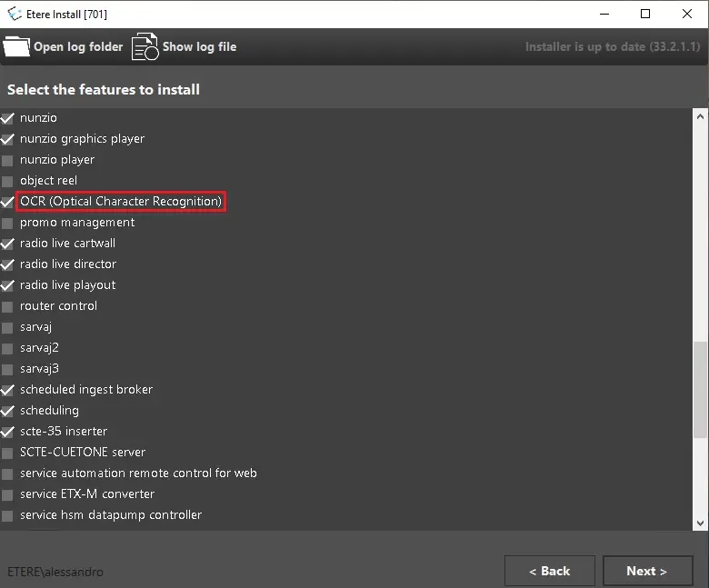The height and width of the screenshot is (588, 709).
Task: Uncheck OCR (Optical Character Recognition) checkbox
Action: pos(8,202)
